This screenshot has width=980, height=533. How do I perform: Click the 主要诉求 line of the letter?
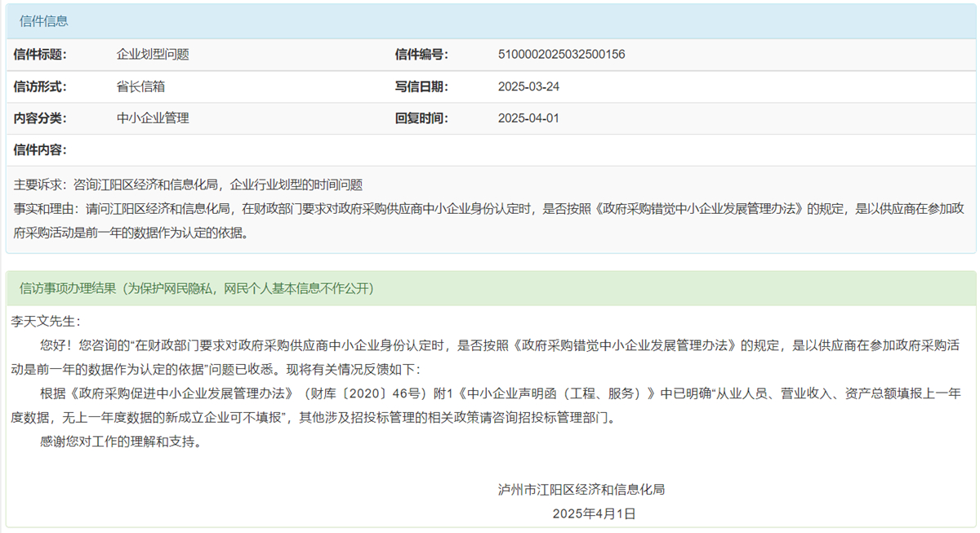click(188, 185)
